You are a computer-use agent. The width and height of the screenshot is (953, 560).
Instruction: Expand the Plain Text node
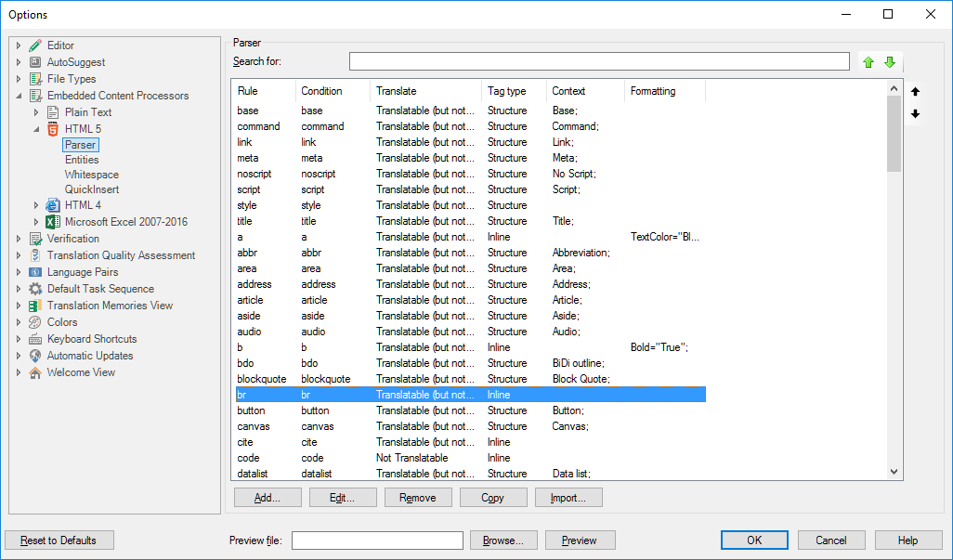tap(36, 112)
